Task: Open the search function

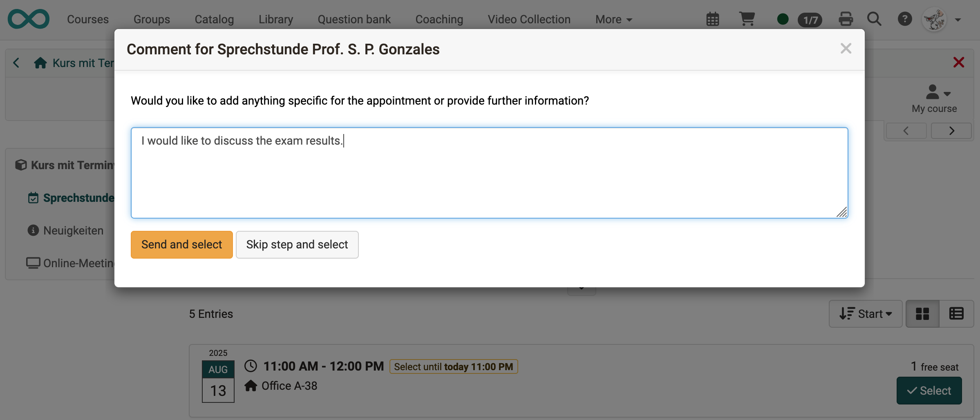Action: [874, 19]
